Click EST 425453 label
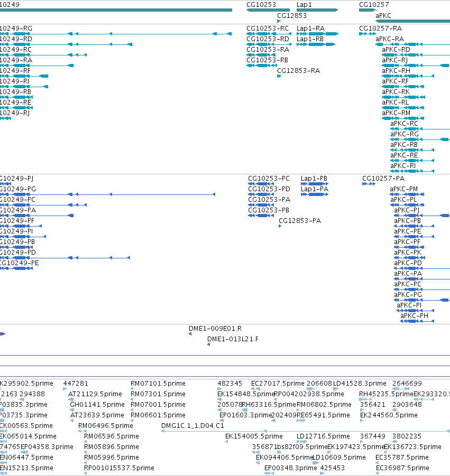This screenshot has height=476, width=450. point(333,468)
